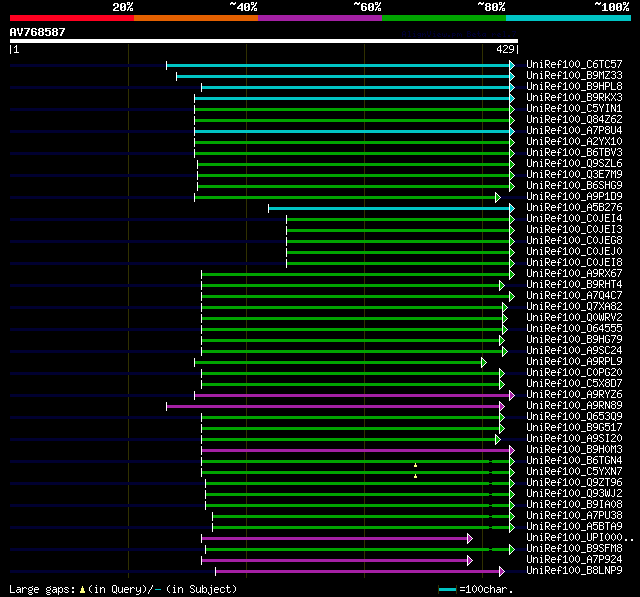Open the UniRef100_A9SC24 entry
Image resolution: width=640 pixels, height=597 pixels.
click(x=574, y=351)
